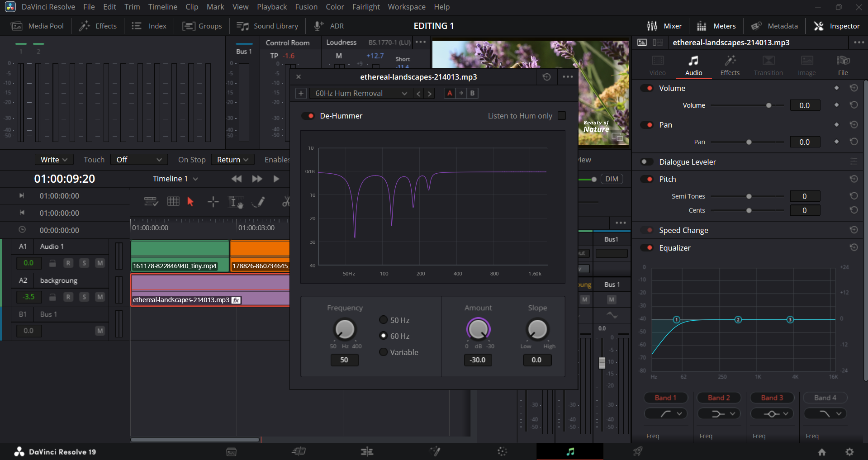
Task: Expand the 60Hz Hum Removal preset dropdown
Action: point(360,93)
